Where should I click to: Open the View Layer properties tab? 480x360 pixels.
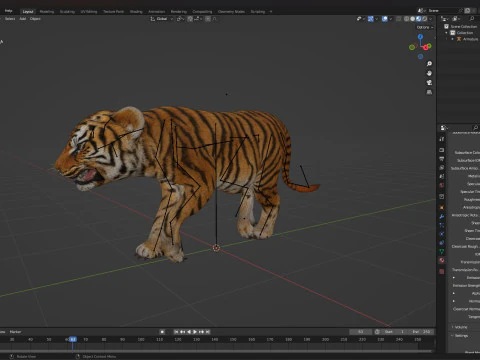[x=442, y=168]
